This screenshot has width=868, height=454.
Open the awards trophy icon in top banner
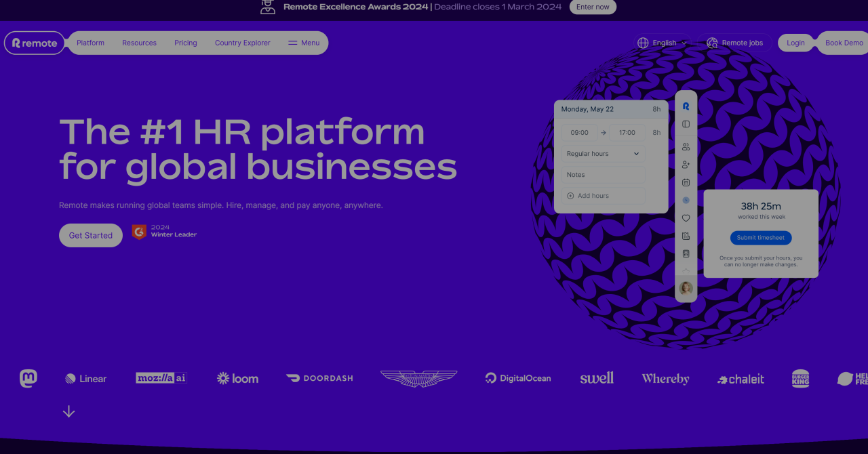tap(268, 7)
